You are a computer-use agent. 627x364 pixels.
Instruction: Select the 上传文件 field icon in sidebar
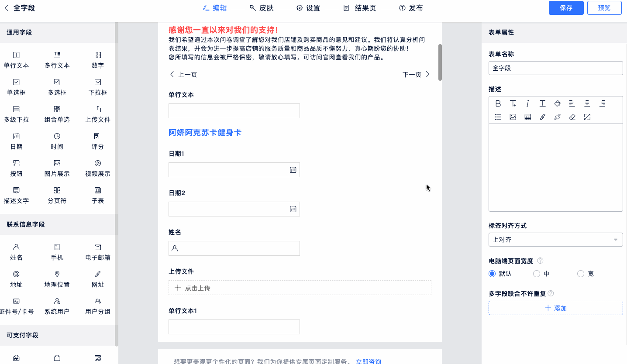(97, 114)
